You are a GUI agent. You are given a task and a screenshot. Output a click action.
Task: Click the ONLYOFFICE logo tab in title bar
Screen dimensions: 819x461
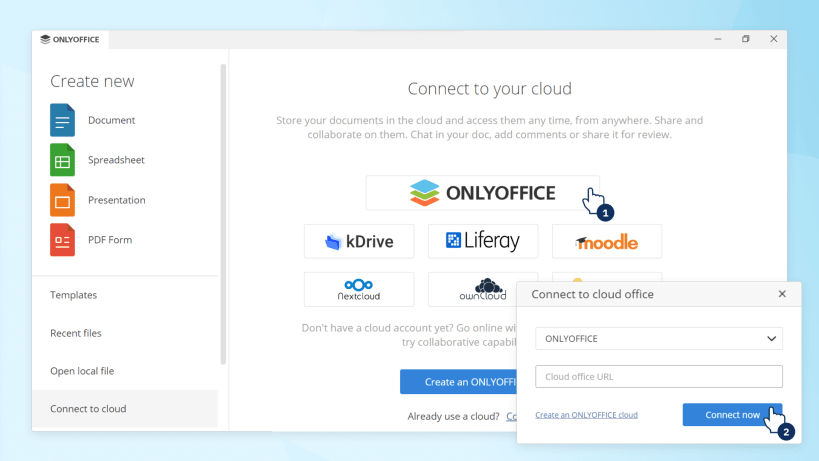(70, 40)
